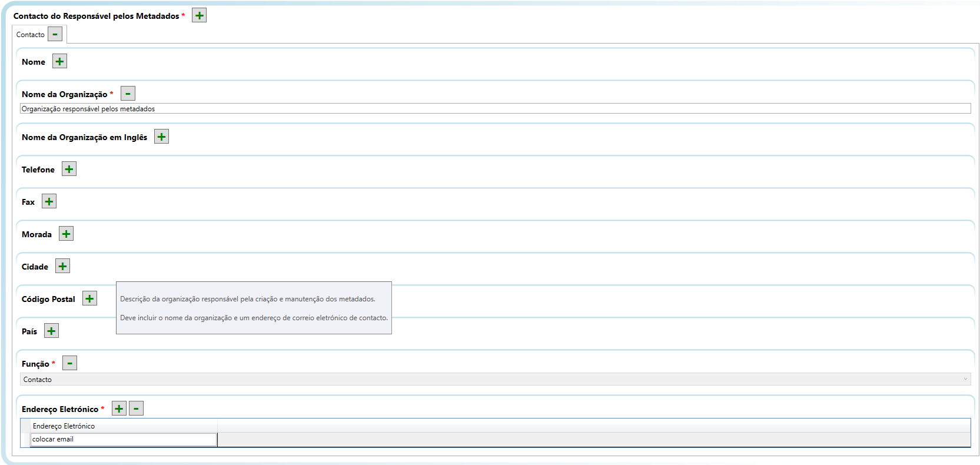The width and height of the screenshot is (980, 465).
Task: Switch to the Contacto tab
Action: [30, 35]
